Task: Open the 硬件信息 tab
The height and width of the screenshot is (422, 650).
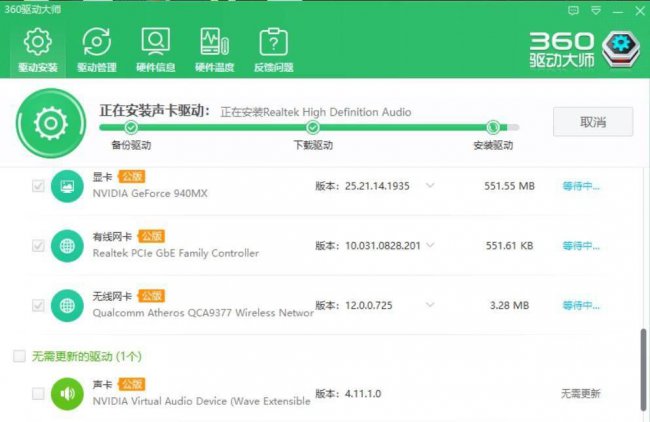Action: click(x=155, y=50)
